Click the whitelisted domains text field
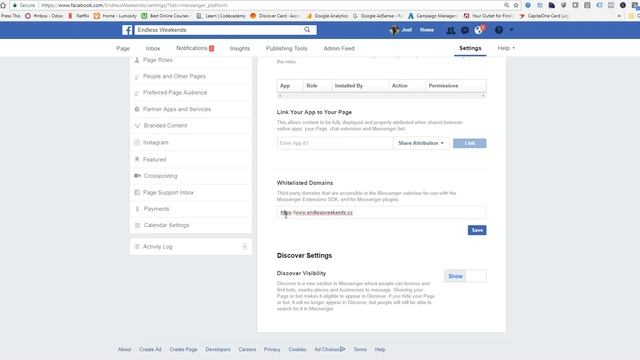This screenshot has width=640, height=360. [x=381, y=213]
